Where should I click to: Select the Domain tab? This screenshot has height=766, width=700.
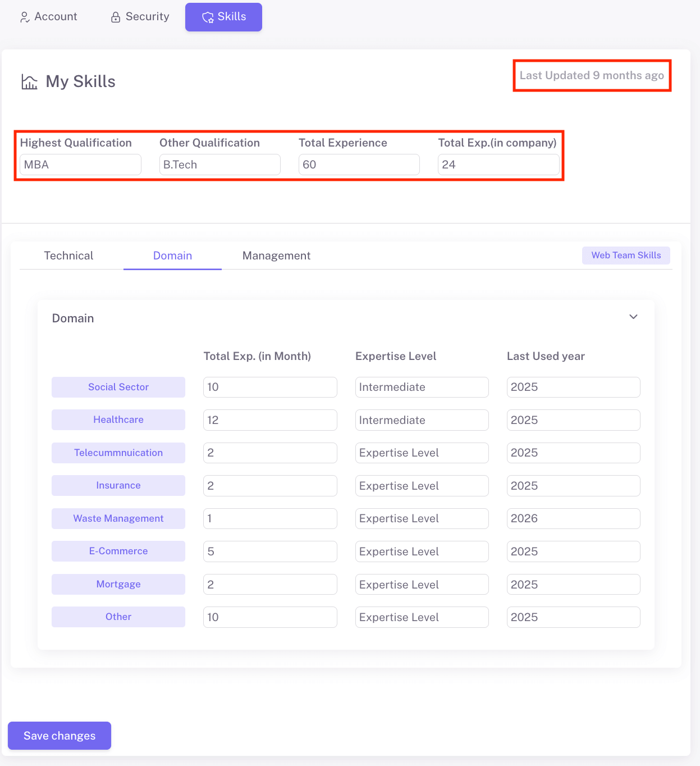(x=172, y=256)
